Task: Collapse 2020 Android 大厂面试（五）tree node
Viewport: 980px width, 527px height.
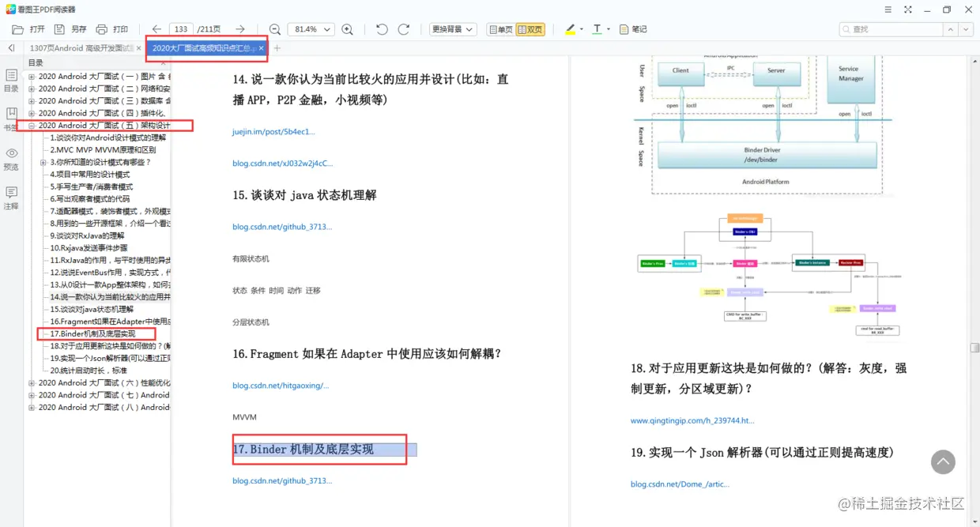Action: [32, 126]
